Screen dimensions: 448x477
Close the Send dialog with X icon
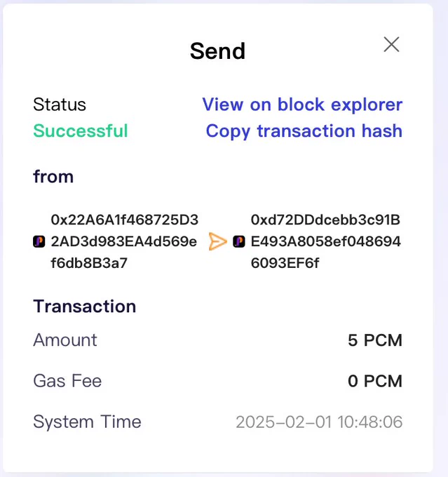pyautogui.click(x=391, y=44)
